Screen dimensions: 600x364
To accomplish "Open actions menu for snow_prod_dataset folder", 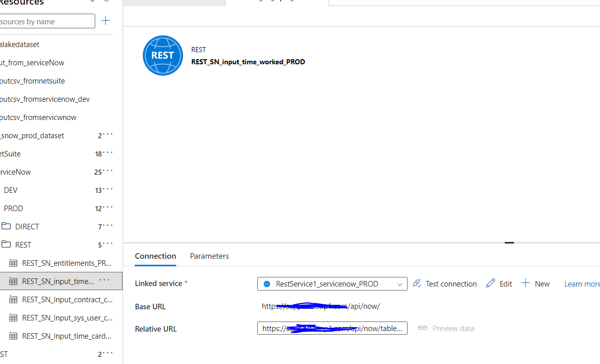I will (x=108, y=134).
